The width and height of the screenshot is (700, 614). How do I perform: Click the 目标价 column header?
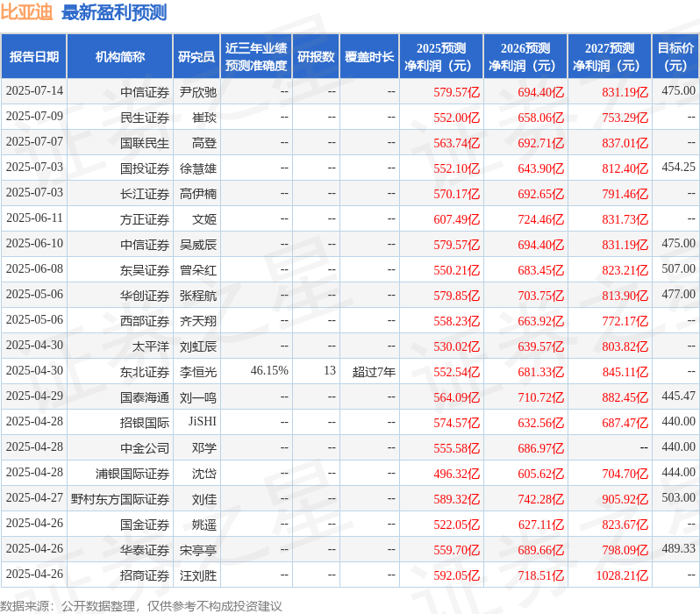click(x=676, y=57)
